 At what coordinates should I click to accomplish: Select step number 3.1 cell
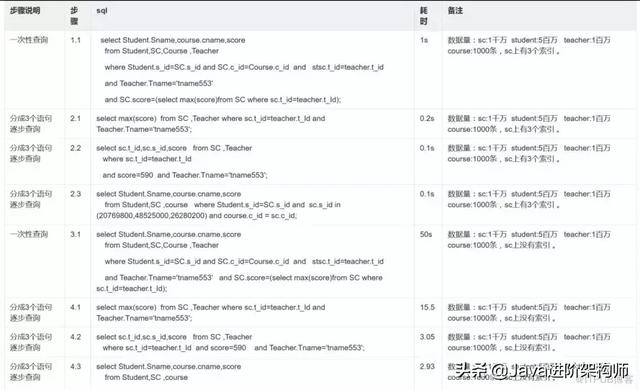(x=76, y=234)
